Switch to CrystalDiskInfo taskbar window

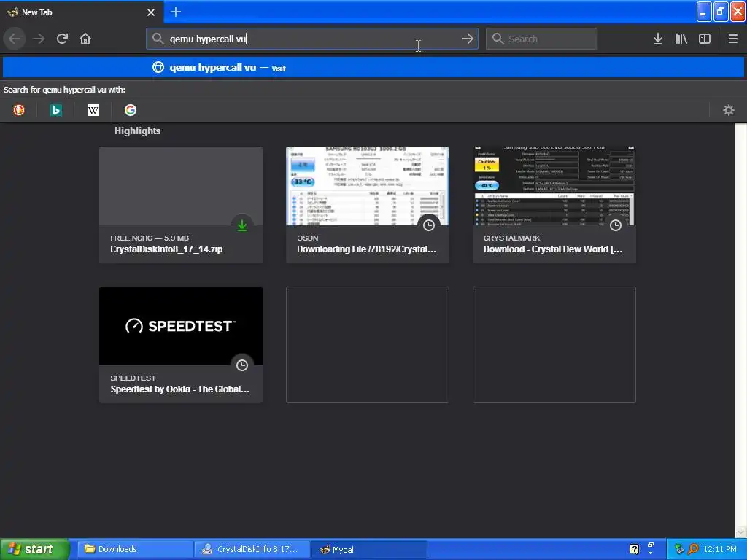252,549
